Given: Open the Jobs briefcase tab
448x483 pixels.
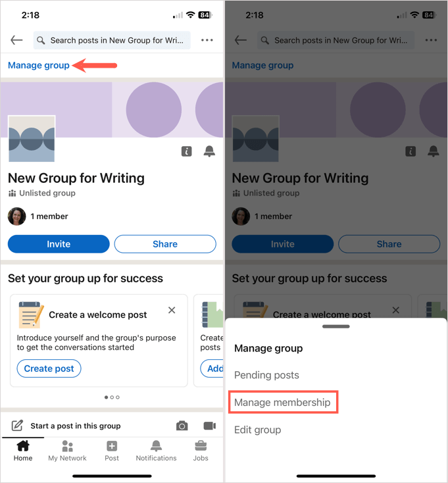Looking at the screenshot, I should (201, 451).
